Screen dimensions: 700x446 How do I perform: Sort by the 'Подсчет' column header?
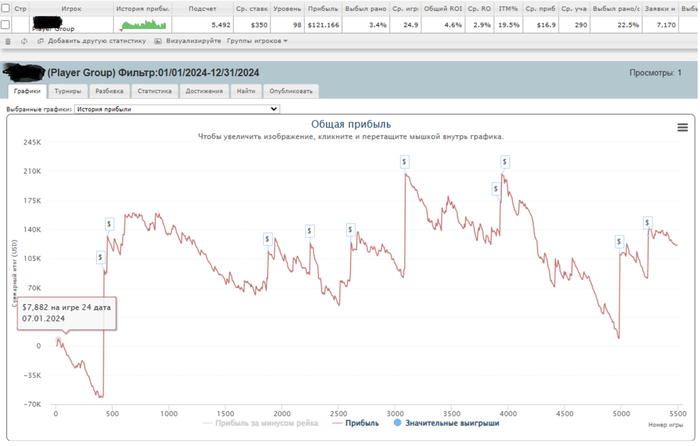[x=203, y=8]
